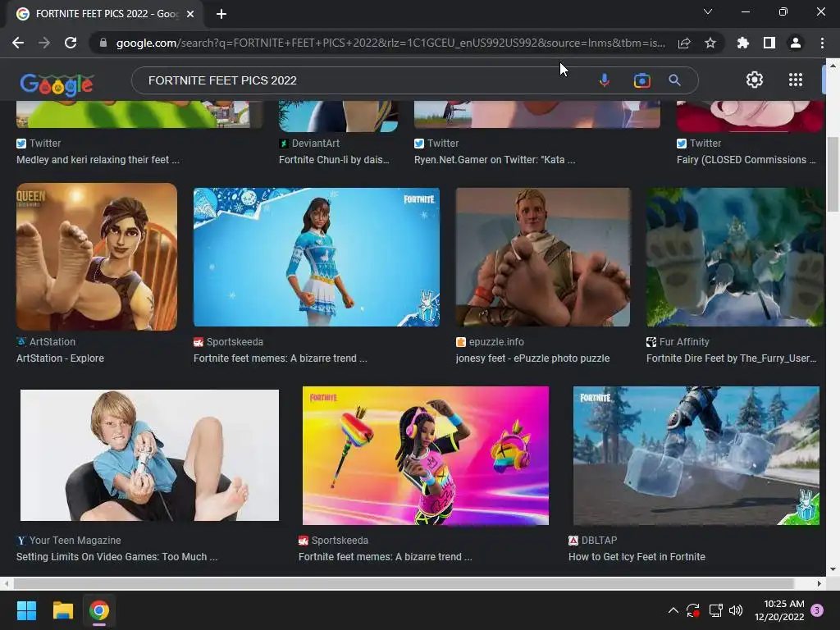Open the blue winter-dress Fortnite skin thumbnail
This screenshot has height=630, width=840.
click(316, 257)
